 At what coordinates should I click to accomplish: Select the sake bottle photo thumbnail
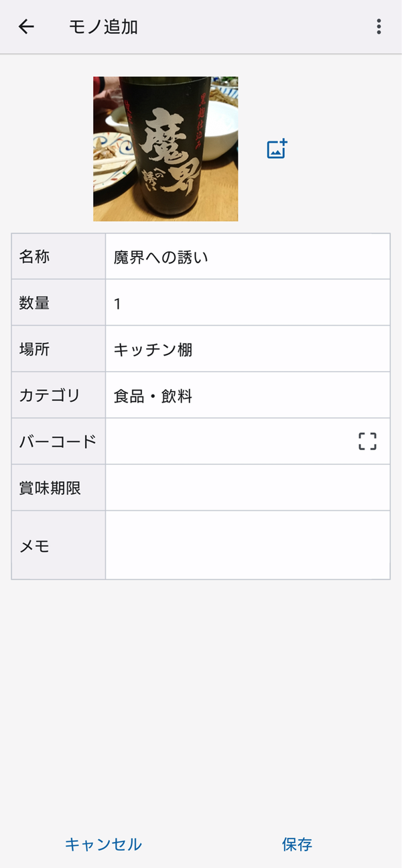point(165,149)
